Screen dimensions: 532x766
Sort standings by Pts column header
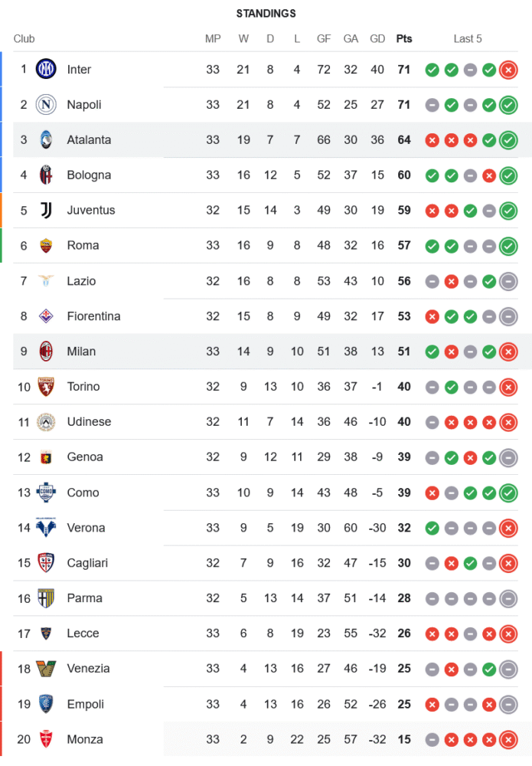[x=403, y=39]
